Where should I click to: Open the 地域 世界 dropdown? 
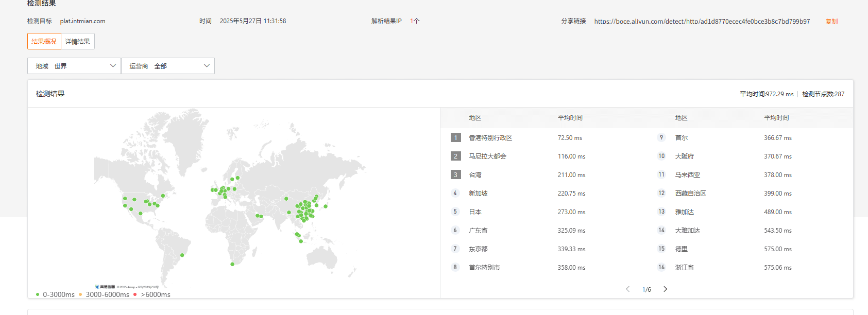point(74,66)
